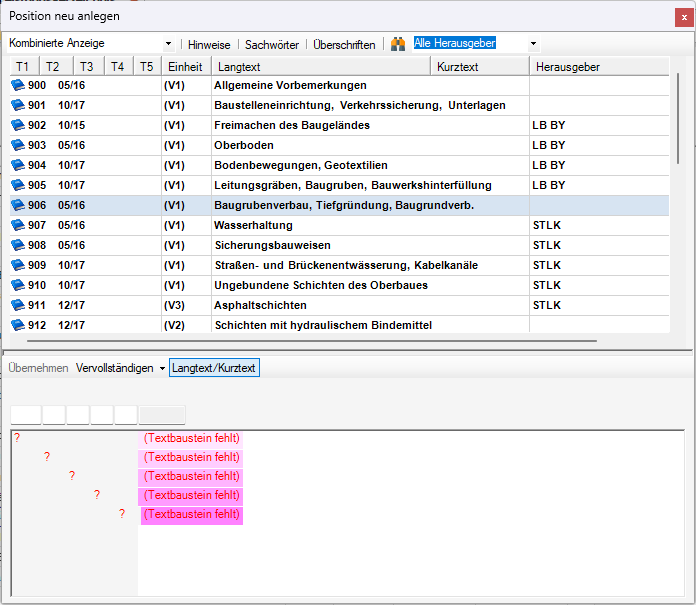The width and height of the screenshot is (696, 605).
Task: Open the Überschriften toolbar item
Action: (344, 45)
